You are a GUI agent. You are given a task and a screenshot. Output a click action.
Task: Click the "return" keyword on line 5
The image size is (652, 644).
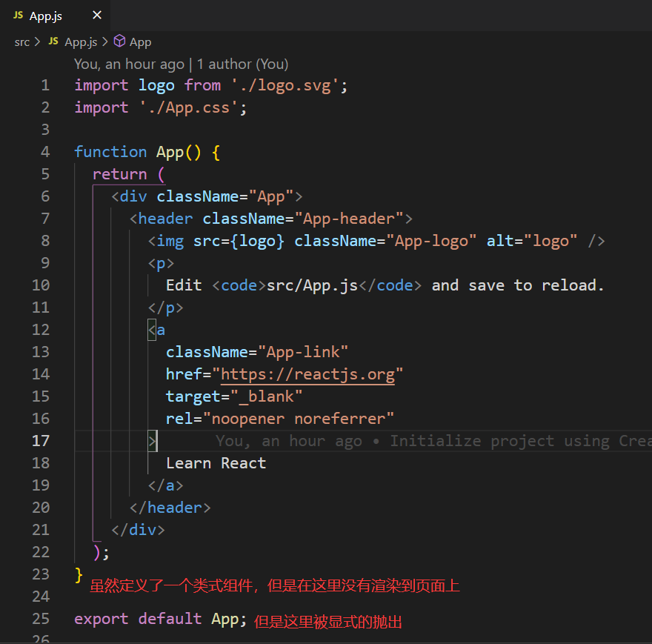coord(120,174)
